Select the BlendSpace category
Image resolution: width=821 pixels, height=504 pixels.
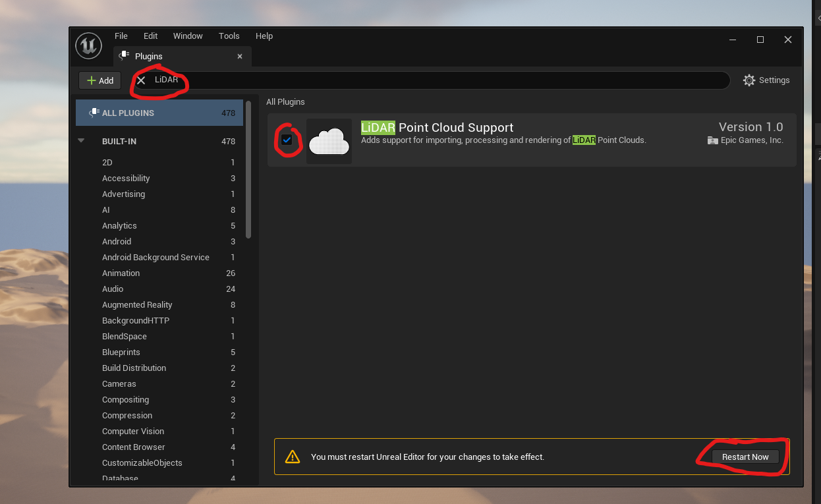pyautogui.click(x=159, y=336)
